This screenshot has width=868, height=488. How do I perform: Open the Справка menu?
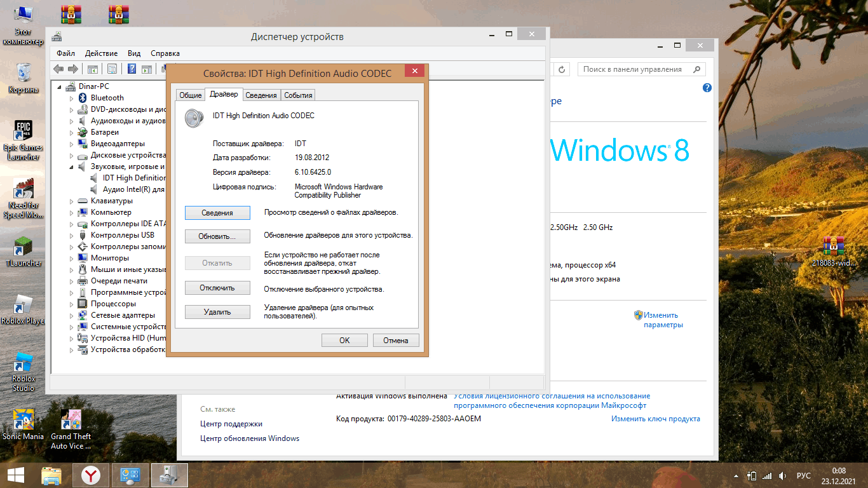165,53
